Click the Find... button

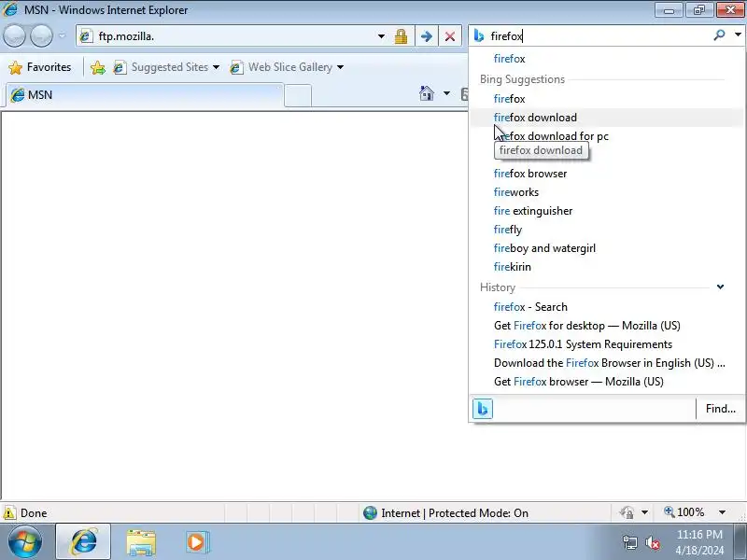click(720, 409)
